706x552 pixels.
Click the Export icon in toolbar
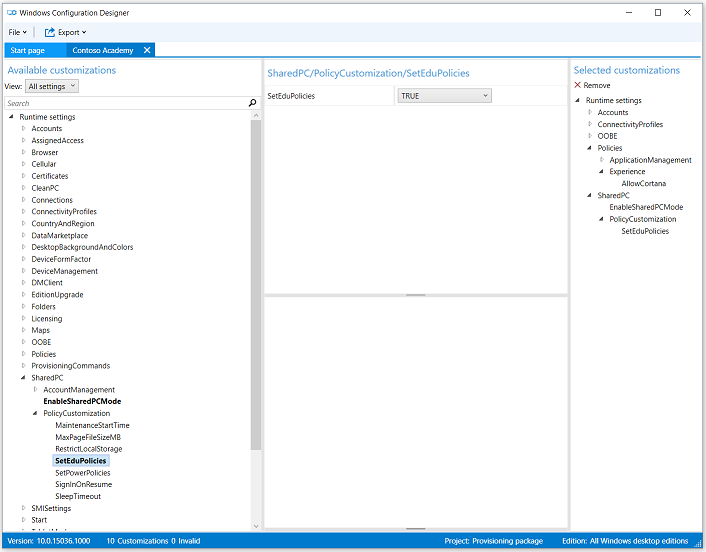click(50, 32)
